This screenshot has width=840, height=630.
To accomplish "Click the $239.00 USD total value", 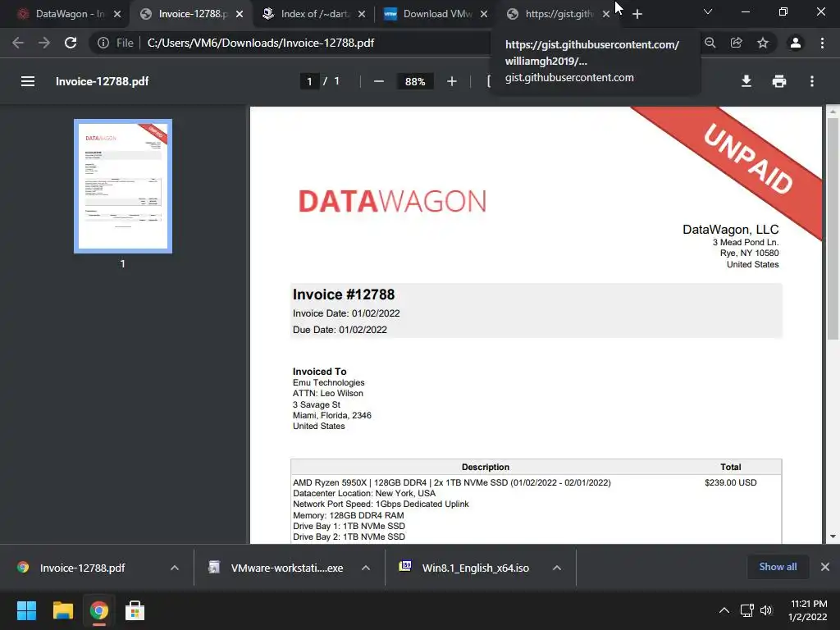I will tap(731, 482).
